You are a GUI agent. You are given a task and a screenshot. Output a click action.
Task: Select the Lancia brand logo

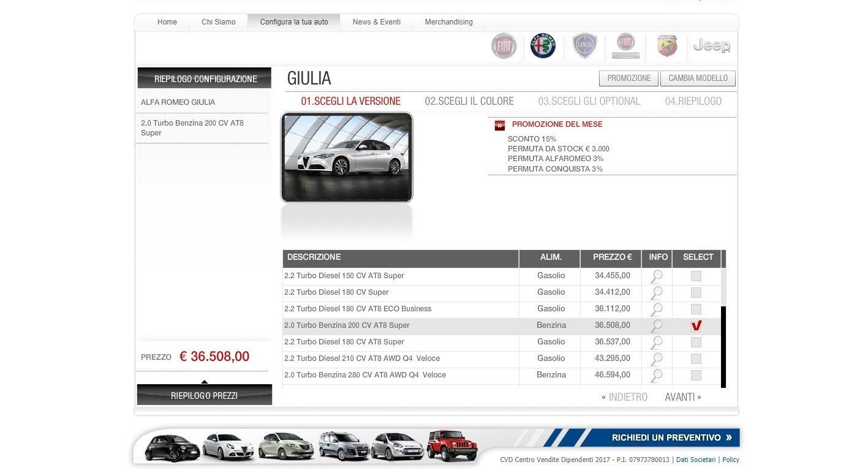pyautogui.click(x=584, y=46)
